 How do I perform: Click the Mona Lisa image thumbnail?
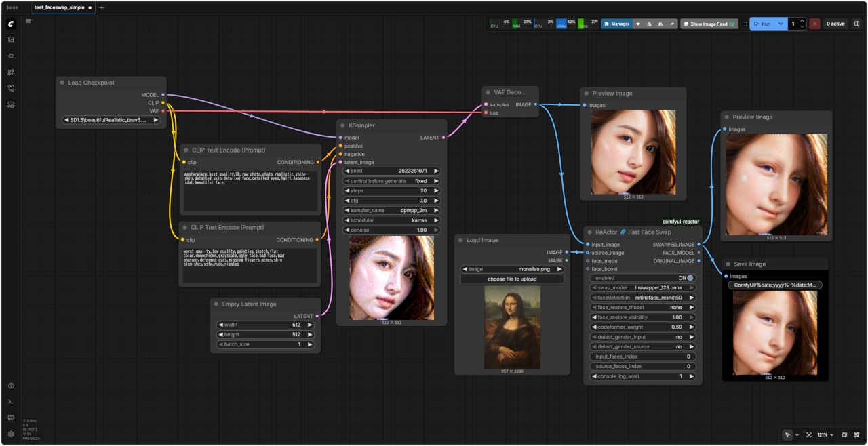512,327
